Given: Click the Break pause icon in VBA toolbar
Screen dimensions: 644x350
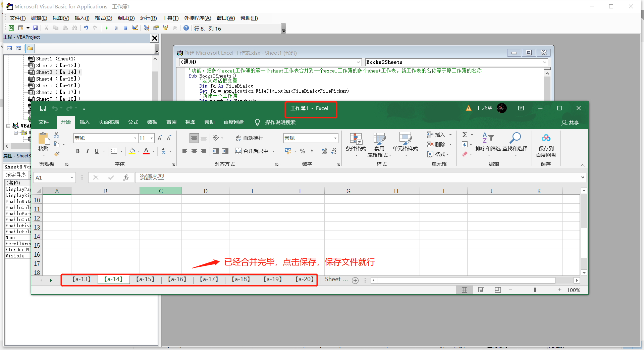Looking at the screenshot, I should point(116,28).
